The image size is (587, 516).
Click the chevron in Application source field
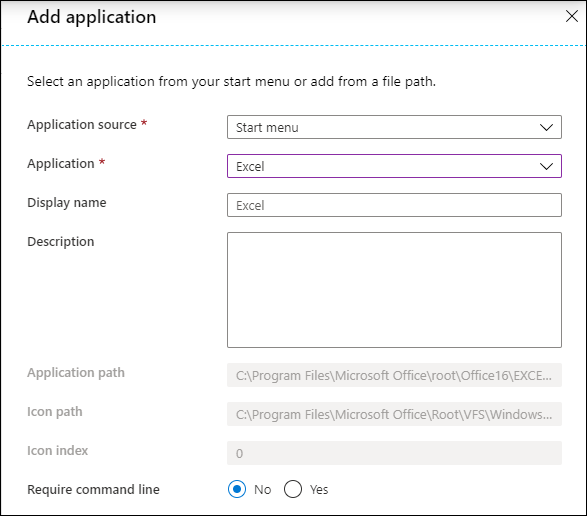point(546,127)
